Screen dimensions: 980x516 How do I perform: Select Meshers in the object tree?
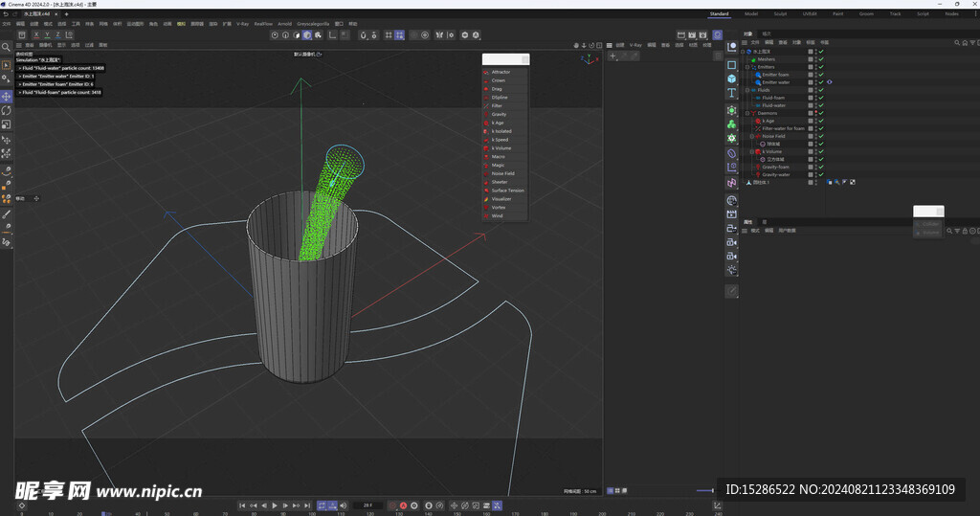click(766, 59)
